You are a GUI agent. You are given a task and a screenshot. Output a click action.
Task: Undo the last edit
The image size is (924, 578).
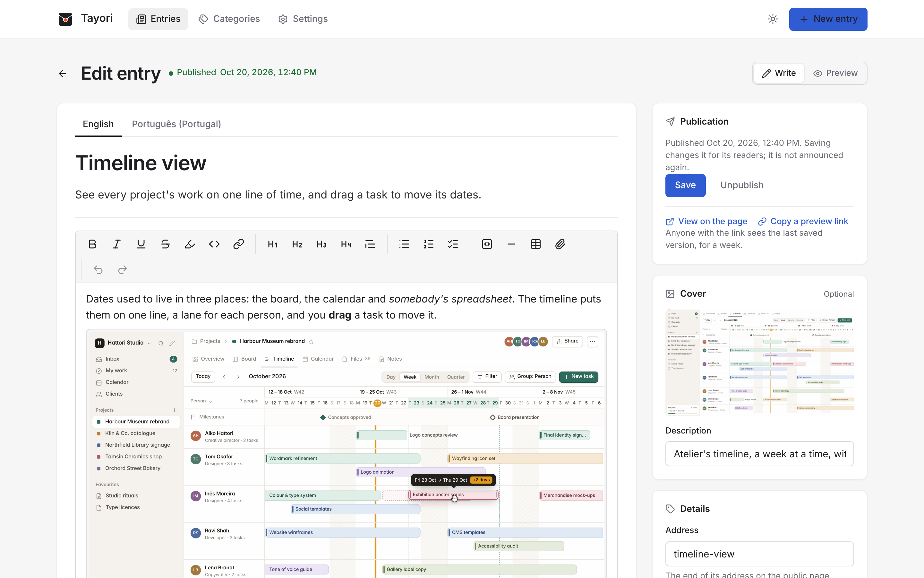(98, 270)
